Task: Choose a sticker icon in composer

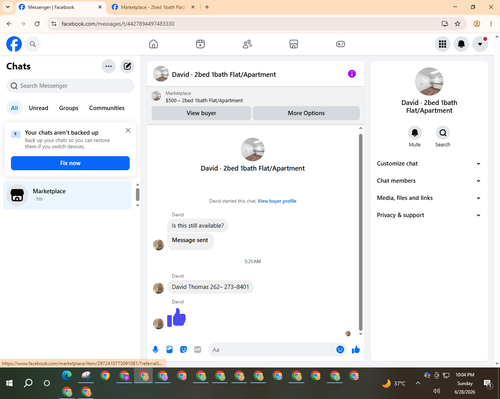Action: click(183, 350)
